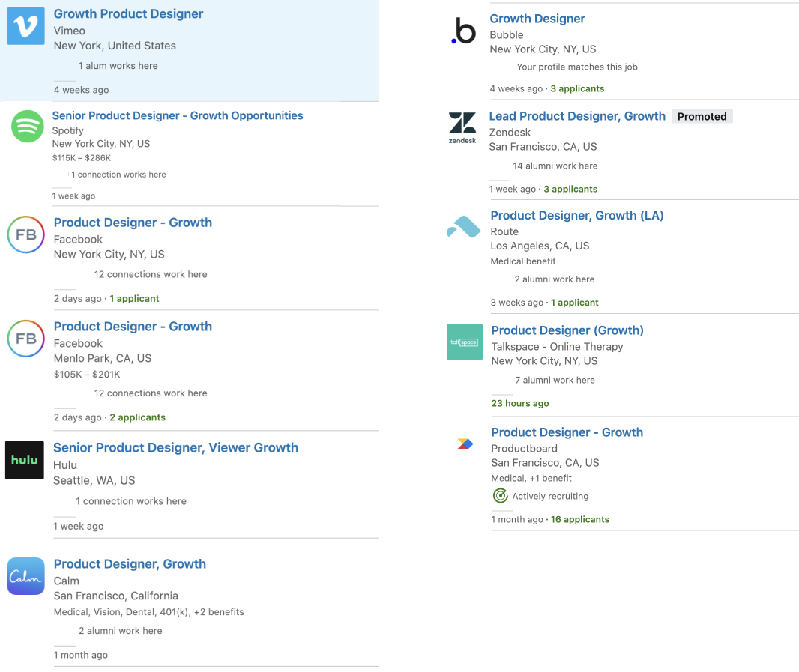Click the Calm app logo

coord(25,576)
